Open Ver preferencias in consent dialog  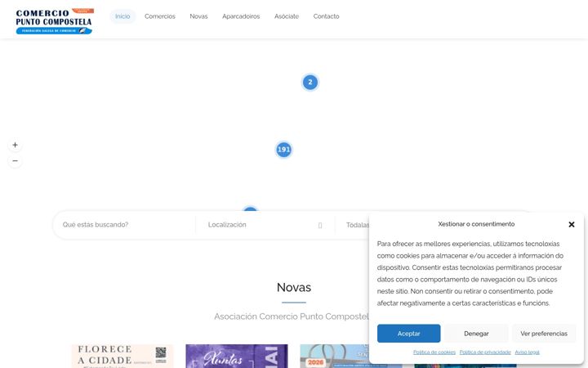coord(544,334)
